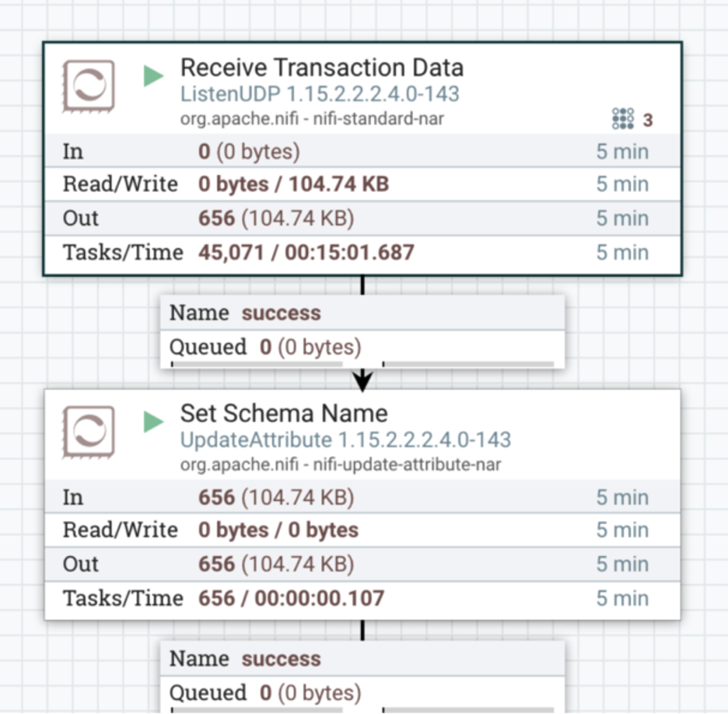Click the Read/Write '0 bytes / 104.74 KB' value
The width and height of the screenshot is (728, 714).
pos(293,184)
